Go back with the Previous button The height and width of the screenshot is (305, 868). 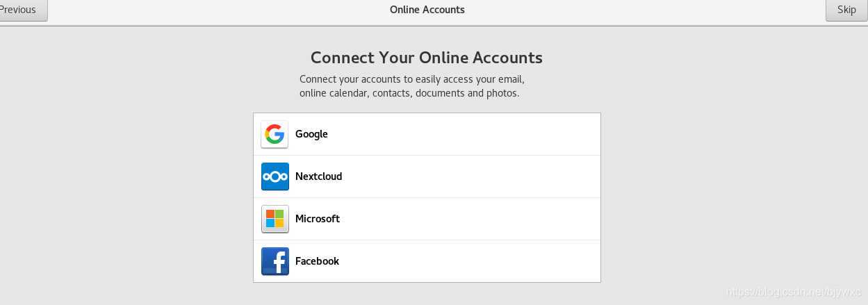pyautogui.click(x=21, y=10)
